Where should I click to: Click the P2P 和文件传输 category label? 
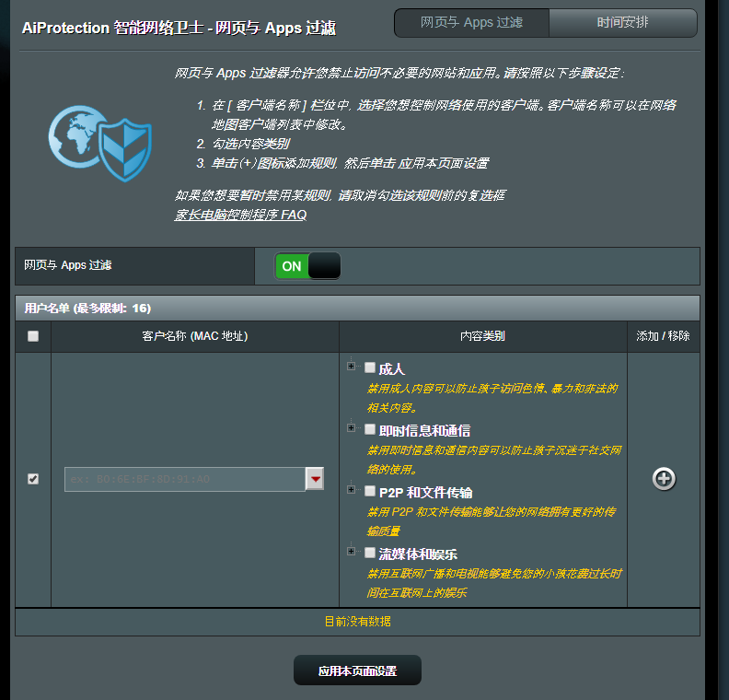[426, 493]
